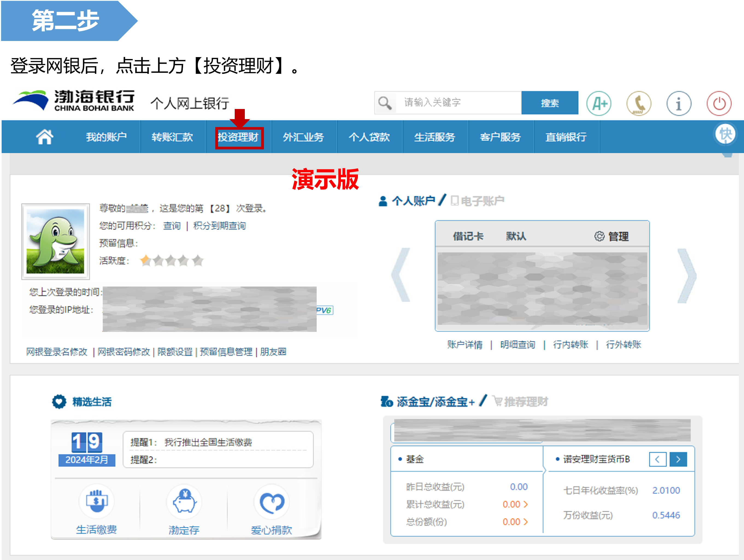Expand 累计总收益 details arrow
The height and width of the screenshot is (560, 744).
coord(526,504)
